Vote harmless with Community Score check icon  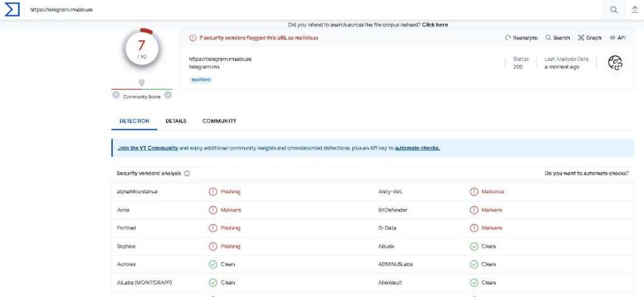(167, 95)
